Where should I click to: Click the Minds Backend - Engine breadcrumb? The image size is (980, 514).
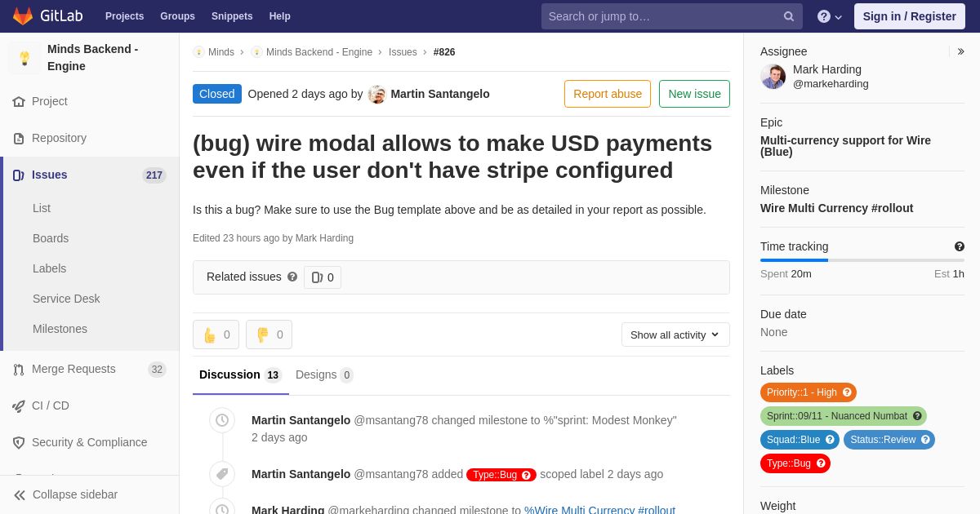[319, 52]
